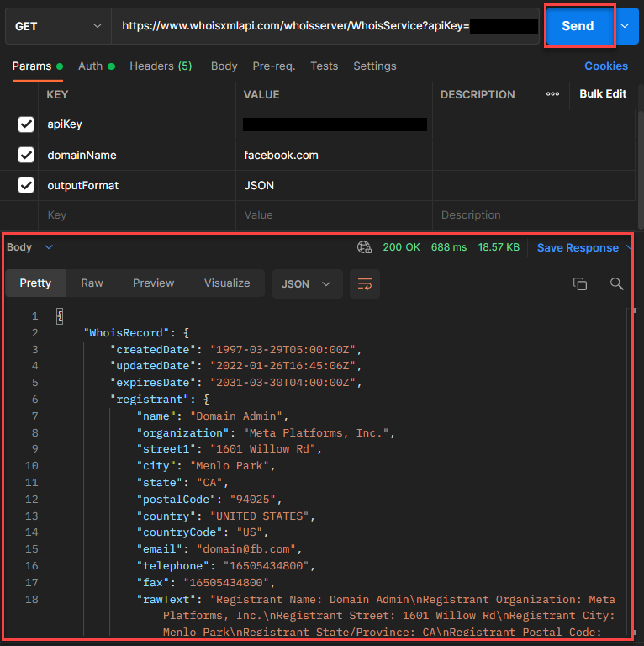Uncheck the apiKey parameter checkbox
The image size is (644, 646).
coord(26,124)
